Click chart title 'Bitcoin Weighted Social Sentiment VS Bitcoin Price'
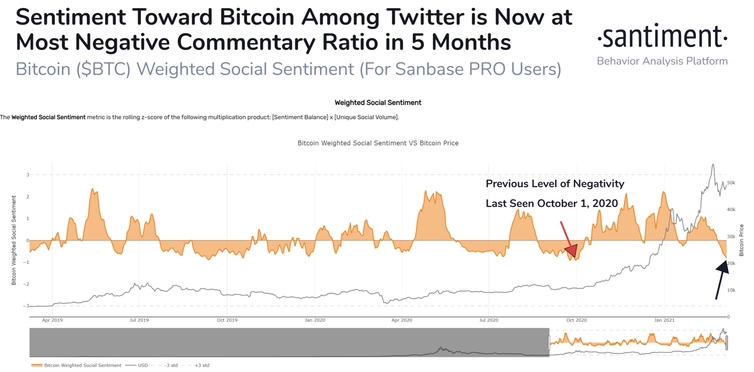This screenshot has height=372, width=754. [x=377, y=143]
